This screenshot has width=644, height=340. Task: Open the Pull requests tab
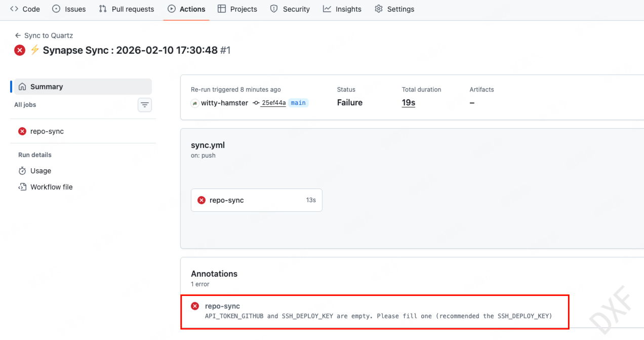tap(127, 9)
